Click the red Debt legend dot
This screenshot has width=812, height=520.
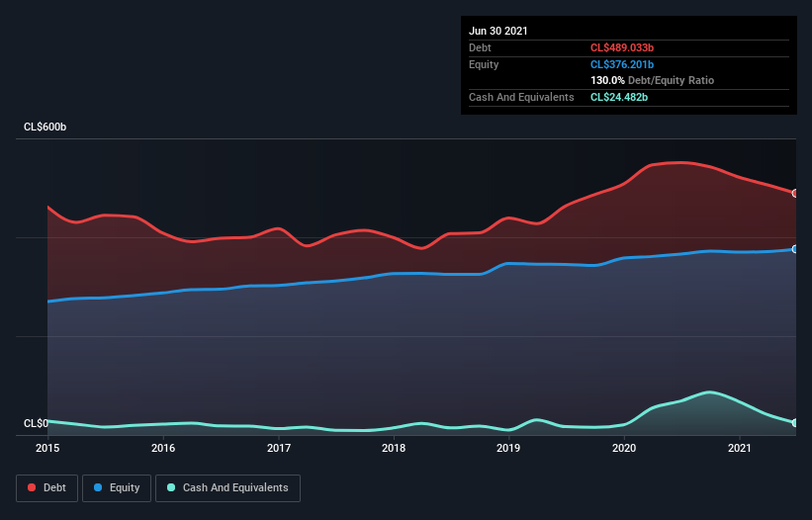click(x=32, y=487)
